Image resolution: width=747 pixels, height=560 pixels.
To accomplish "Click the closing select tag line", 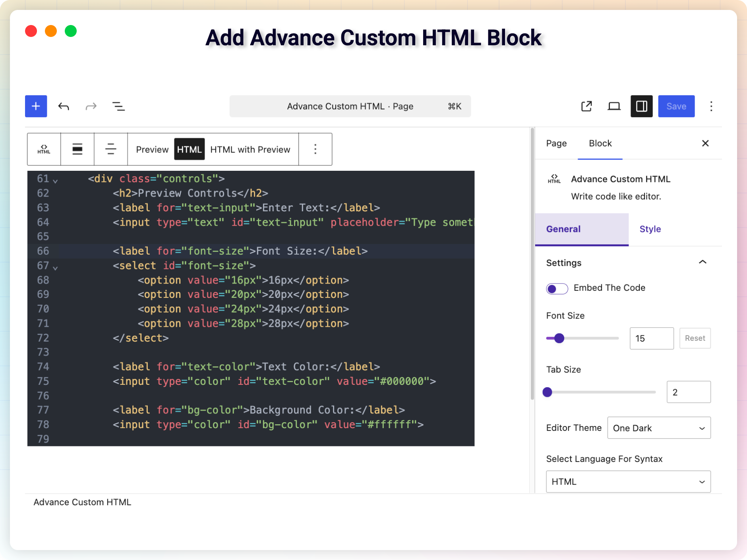I will [141, 338].
